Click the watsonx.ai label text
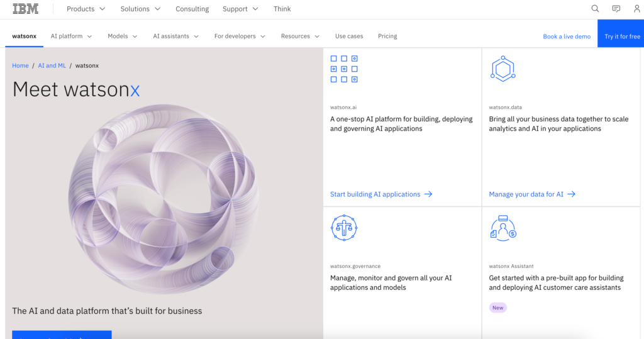Image resolution: width=644 pixels, height=339 pixels. tap(343, 108)
